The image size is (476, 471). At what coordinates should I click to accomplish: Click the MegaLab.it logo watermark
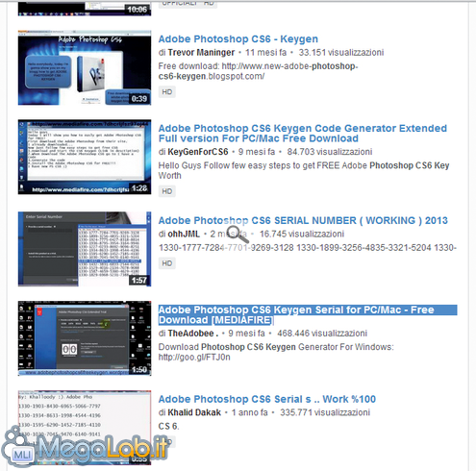pyautogui.click(x=85, y=447)
